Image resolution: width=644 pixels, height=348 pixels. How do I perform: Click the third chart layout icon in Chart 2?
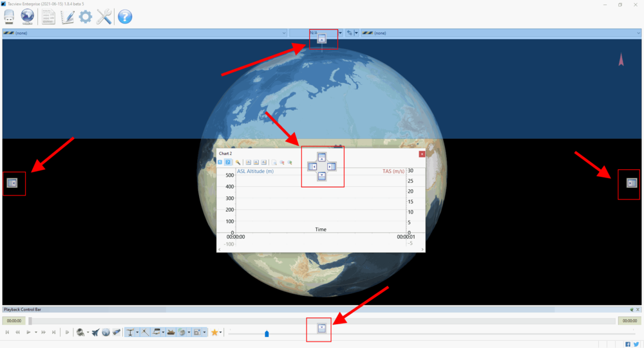point(263,163)
